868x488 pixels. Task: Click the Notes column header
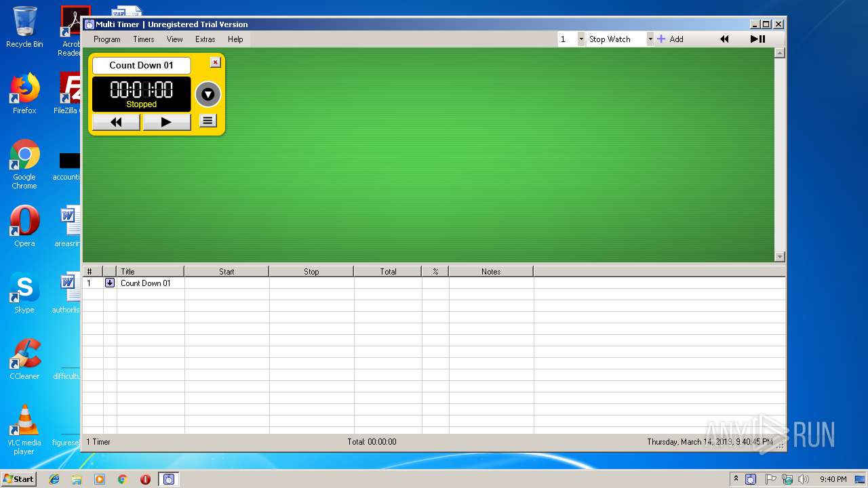491,271
